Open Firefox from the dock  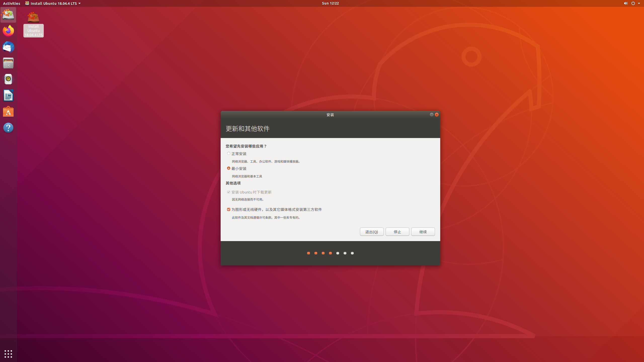(8, 31)
